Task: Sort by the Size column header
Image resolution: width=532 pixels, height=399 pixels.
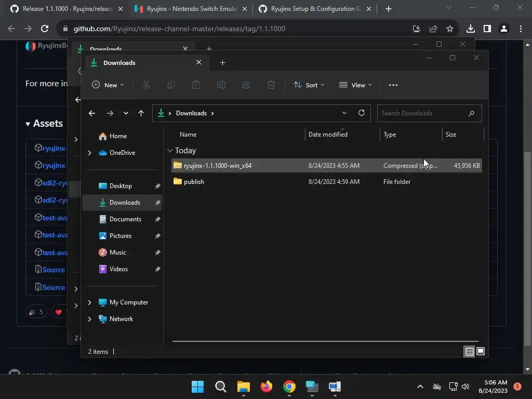Action: (x=450, y=135)
